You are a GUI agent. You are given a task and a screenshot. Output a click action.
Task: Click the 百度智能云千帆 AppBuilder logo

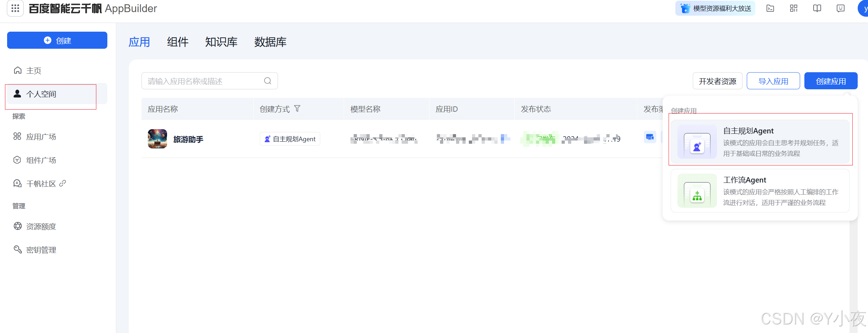[x=93, y=8]
